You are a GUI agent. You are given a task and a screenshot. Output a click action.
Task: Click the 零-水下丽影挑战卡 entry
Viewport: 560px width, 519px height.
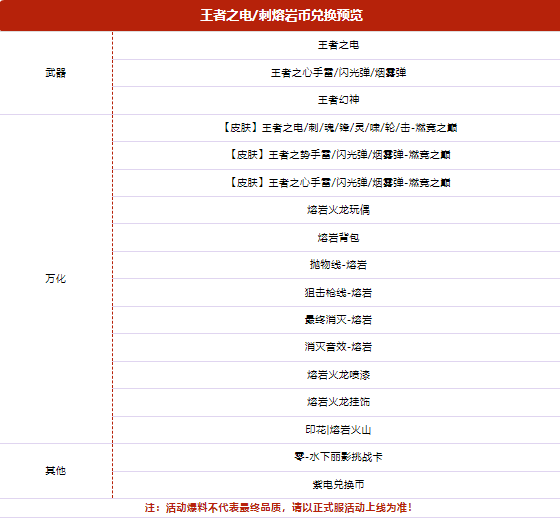pyautogui.click(x=339, y=457)
